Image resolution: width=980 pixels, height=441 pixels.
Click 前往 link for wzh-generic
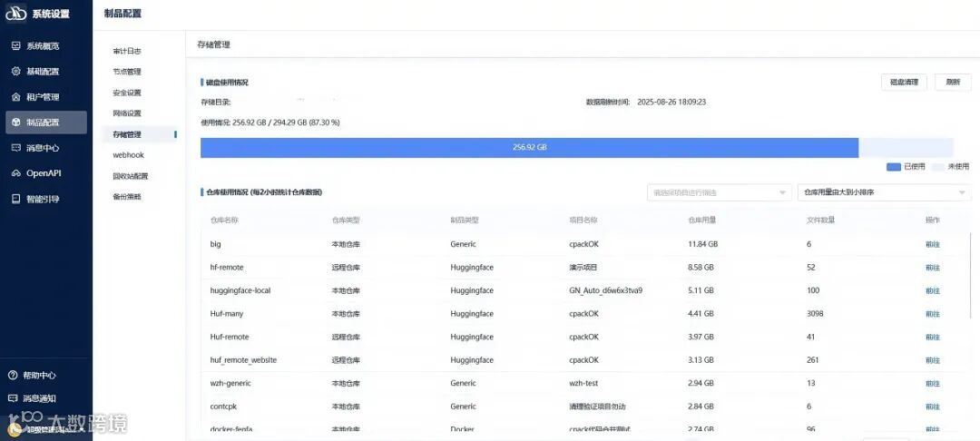pos(932,384)
